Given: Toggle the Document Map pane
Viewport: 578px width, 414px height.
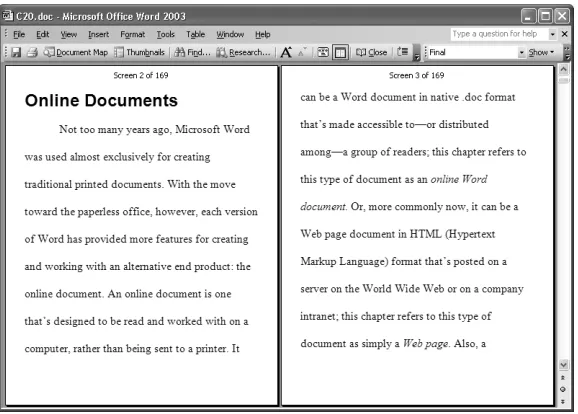Looking at the screenshot, I should point(76,52).
